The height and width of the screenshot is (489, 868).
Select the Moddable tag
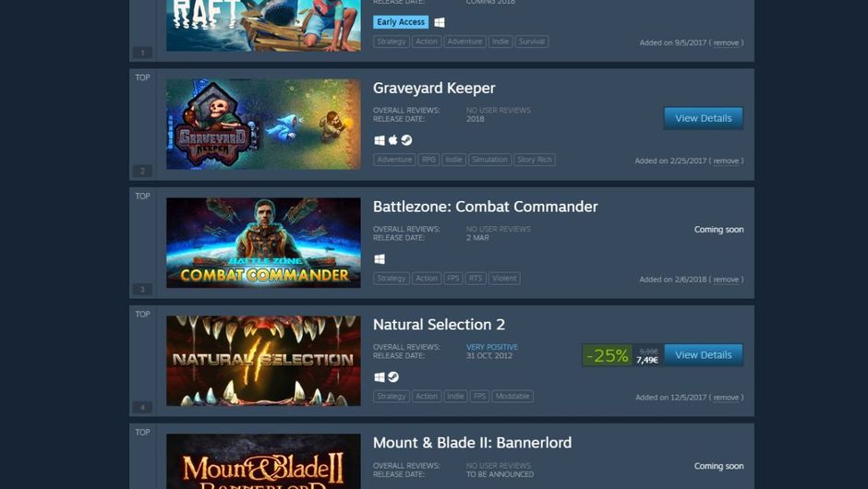[x=512, y=396]
